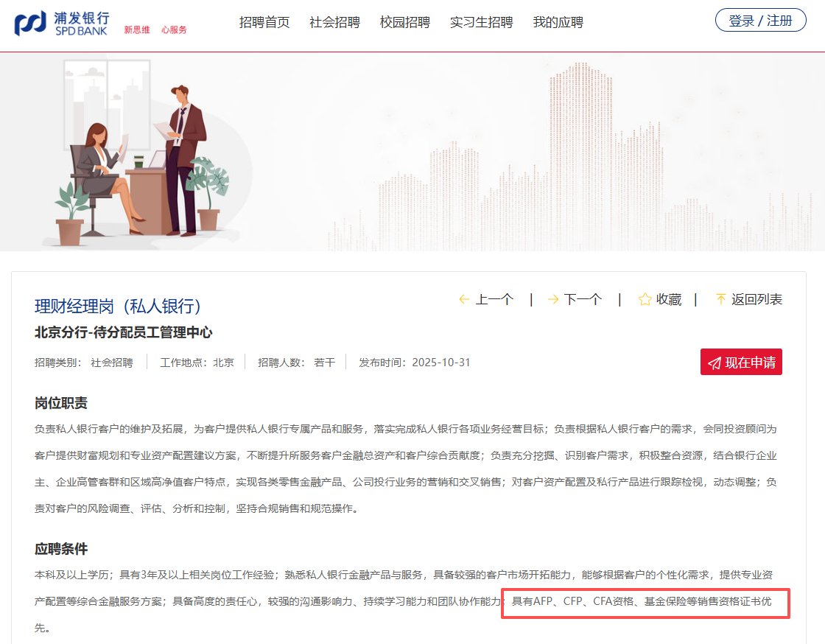Image resolution: width=825 pixels, height=644 pixels.
Task: Click the 应聘条件 section heading
Action: pyautogui.click(x=61, y=549)
